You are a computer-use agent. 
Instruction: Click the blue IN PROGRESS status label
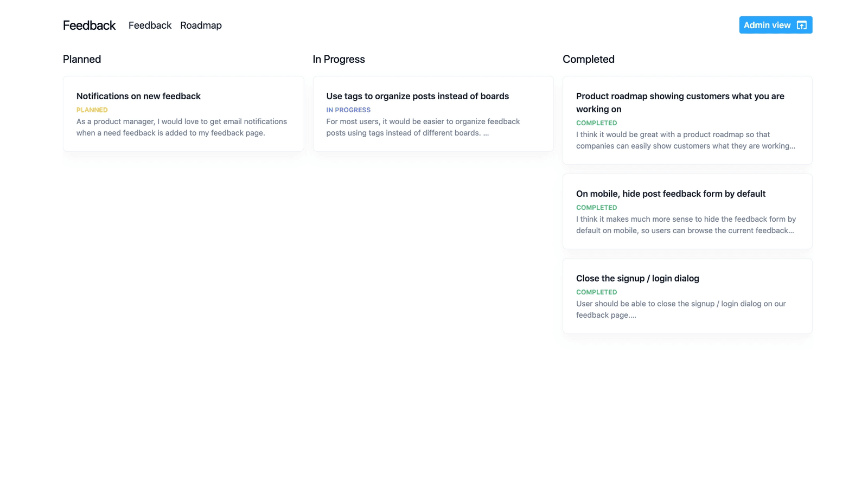click(x=348, y=110)
